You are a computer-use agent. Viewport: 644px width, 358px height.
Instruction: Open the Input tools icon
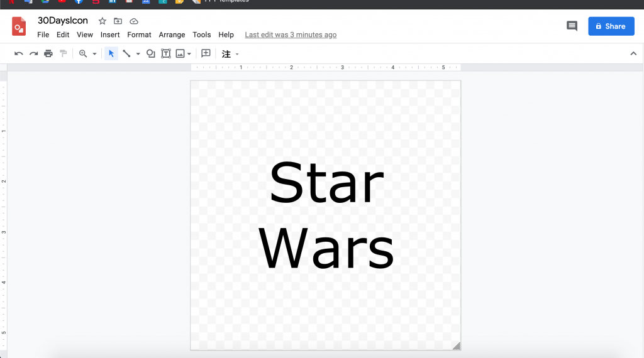click(x=226, y=54)
